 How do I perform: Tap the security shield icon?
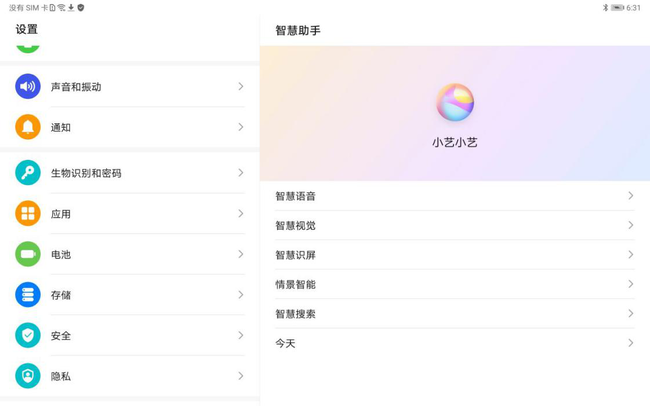point(28,336)
